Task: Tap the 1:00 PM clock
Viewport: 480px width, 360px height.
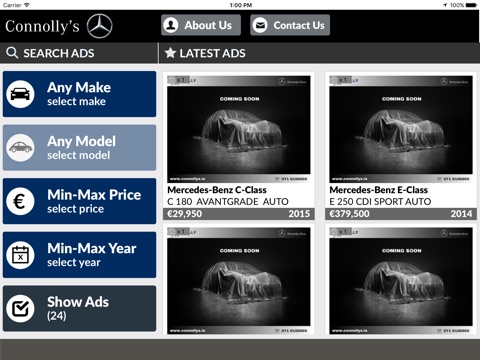Action: click(241, 5)
